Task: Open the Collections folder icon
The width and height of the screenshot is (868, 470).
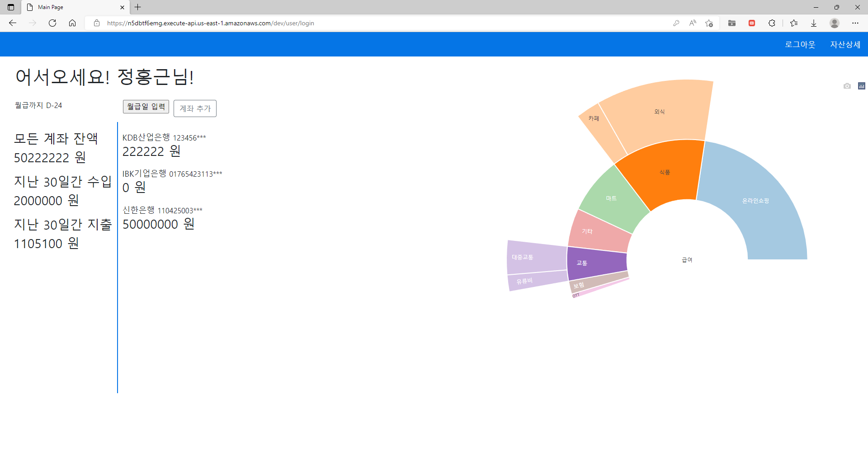Action: (732, 23)
